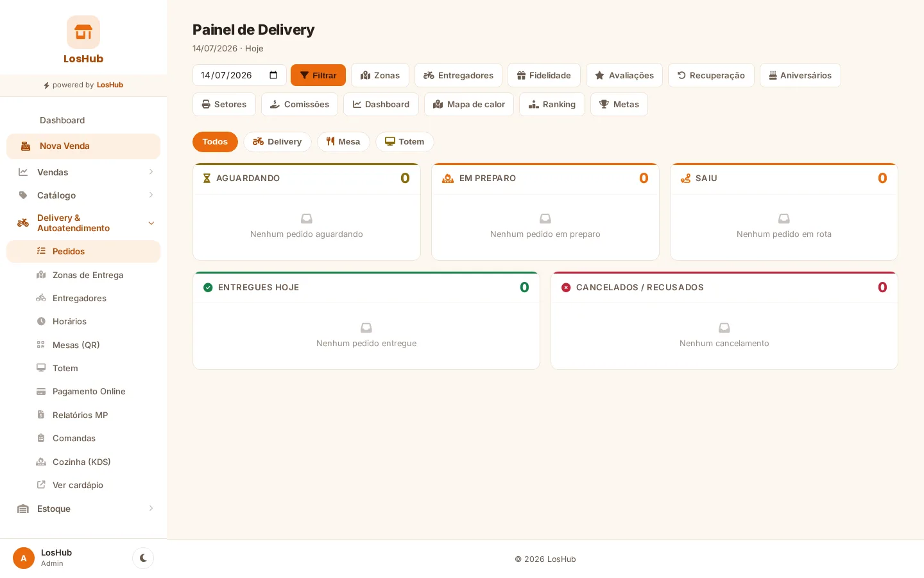Click the Estoque warehouse icon

click(23, 509)
